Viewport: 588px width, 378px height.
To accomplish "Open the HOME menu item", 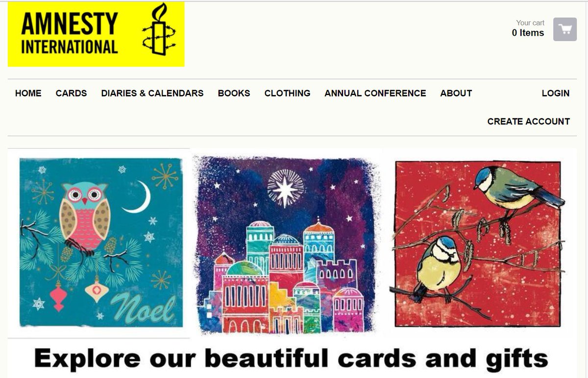I will pyautogui.click(x=28, y=93).
